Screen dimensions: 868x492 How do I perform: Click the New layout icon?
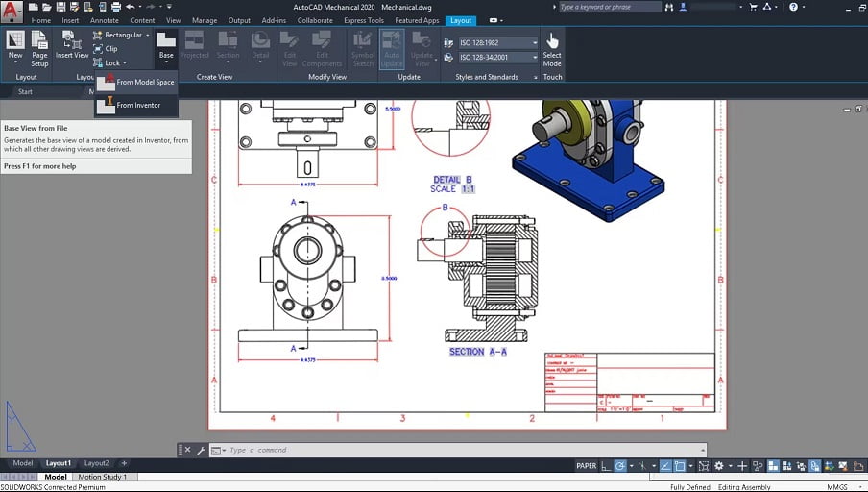15,45
